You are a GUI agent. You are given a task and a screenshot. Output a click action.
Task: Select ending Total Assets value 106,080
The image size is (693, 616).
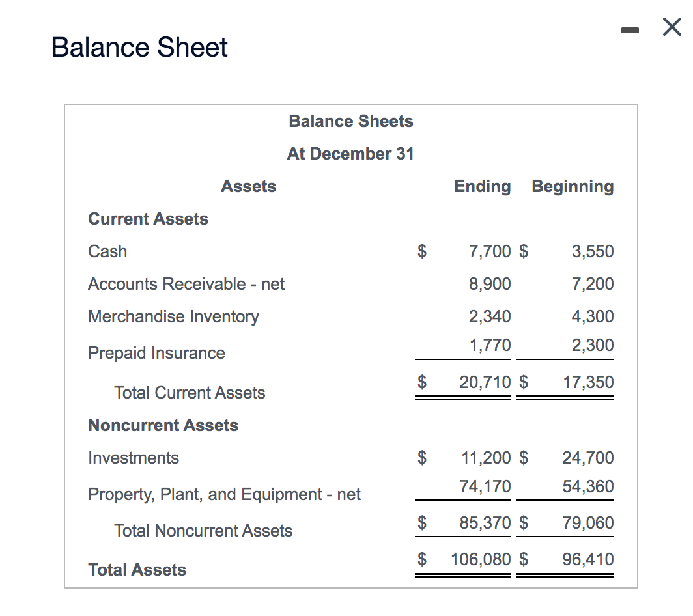coord(481,559)
